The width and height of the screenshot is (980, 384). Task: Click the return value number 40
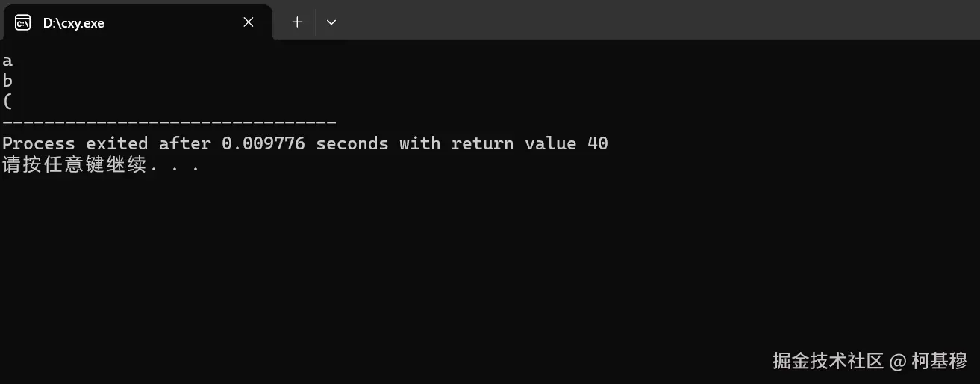(x=597, y=143)
